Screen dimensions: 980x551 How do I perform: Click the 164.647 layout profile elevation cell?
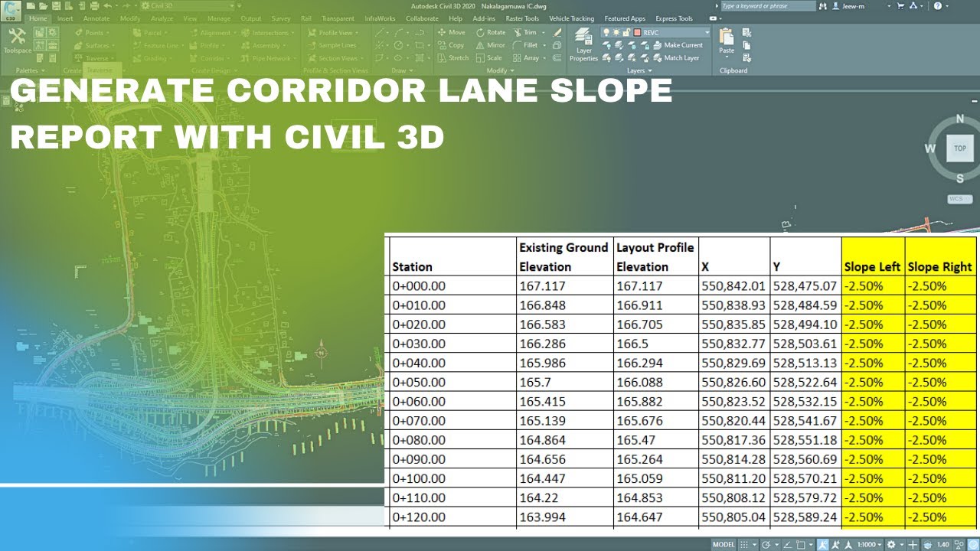point(655,517)
